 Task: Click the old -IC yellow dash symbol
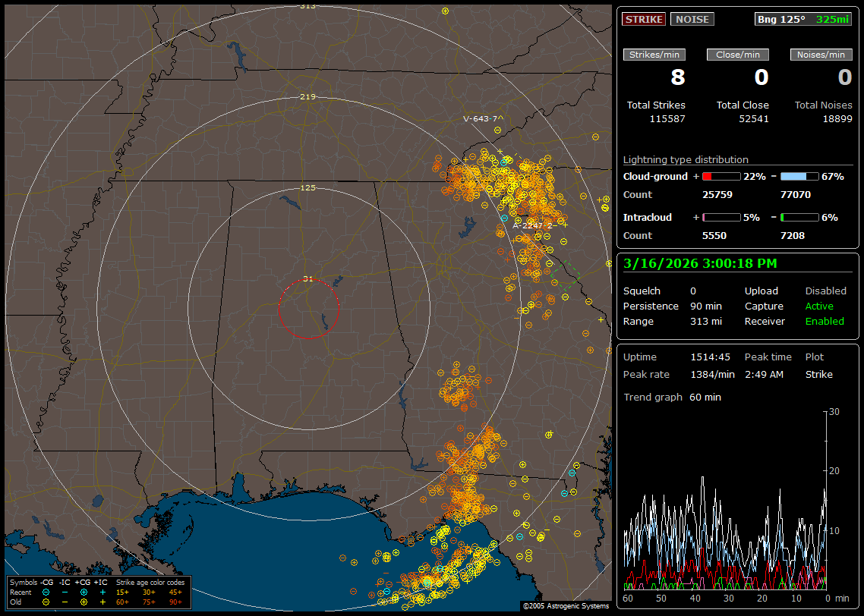(x=65, y=602)
